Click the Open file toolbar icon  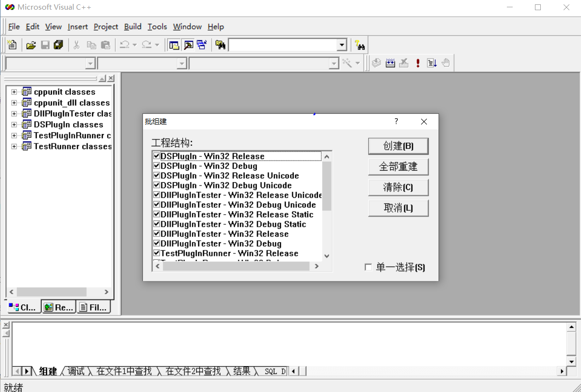[31, 45]
